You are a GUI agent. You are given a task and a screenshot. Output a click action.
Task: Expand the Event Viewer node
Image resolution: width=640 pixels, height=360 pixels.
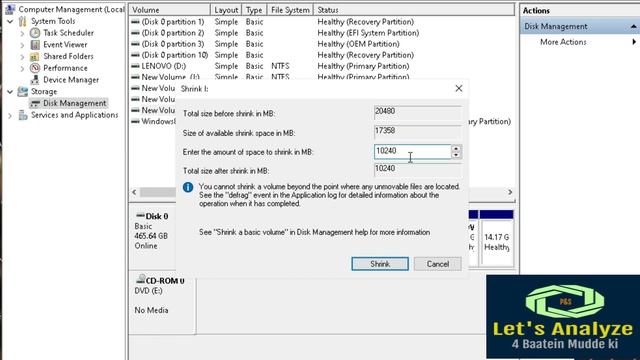coord(22,45)
